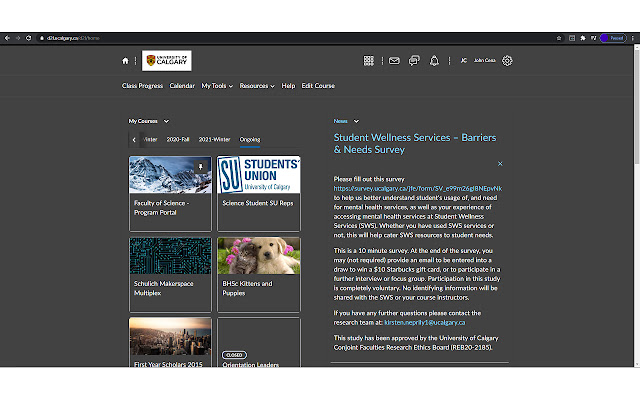The height and width of the screenshot is (400, 640).
Task: Click the pin icon on Faculty of Science card
Action: tap(200, 167)
